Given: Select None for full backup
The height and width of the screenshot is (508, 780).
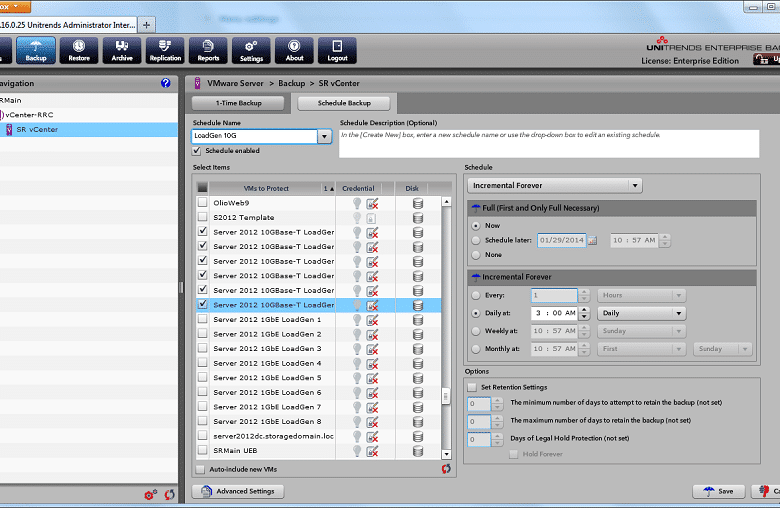Looking at the screenshot, I should (x=476, y=255).
